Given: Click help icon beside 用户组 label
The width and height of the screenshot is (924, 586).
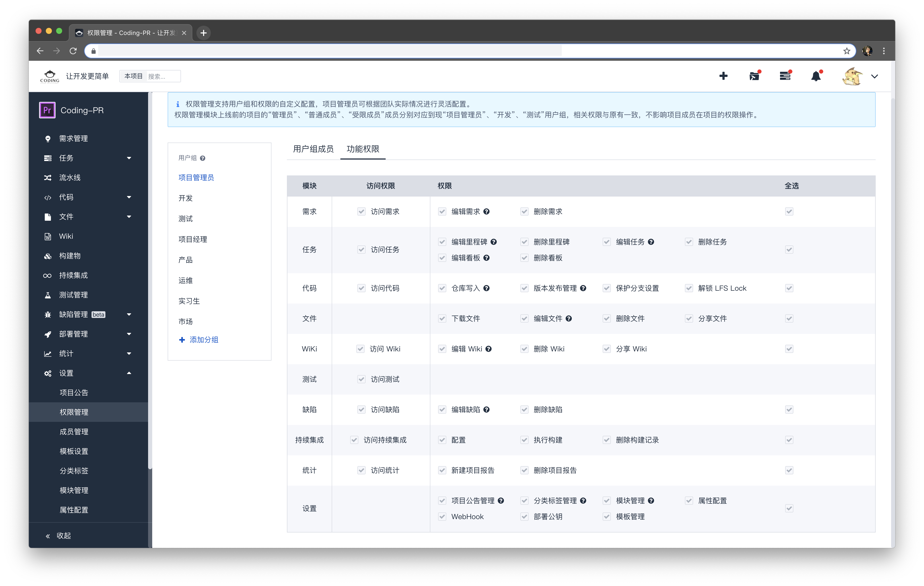Looking at the screenshot, I should [x=203, y=158].
